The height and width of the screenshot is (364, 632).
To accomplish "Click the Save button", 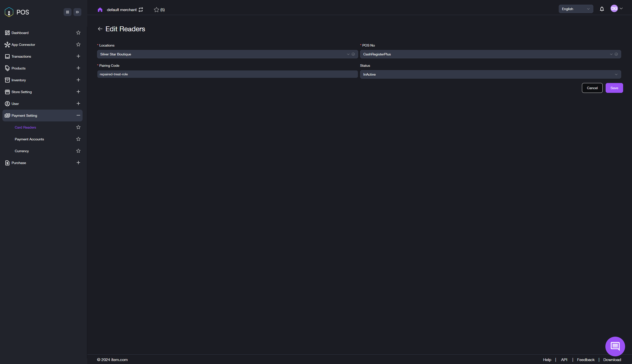I will tap(614, 88).
